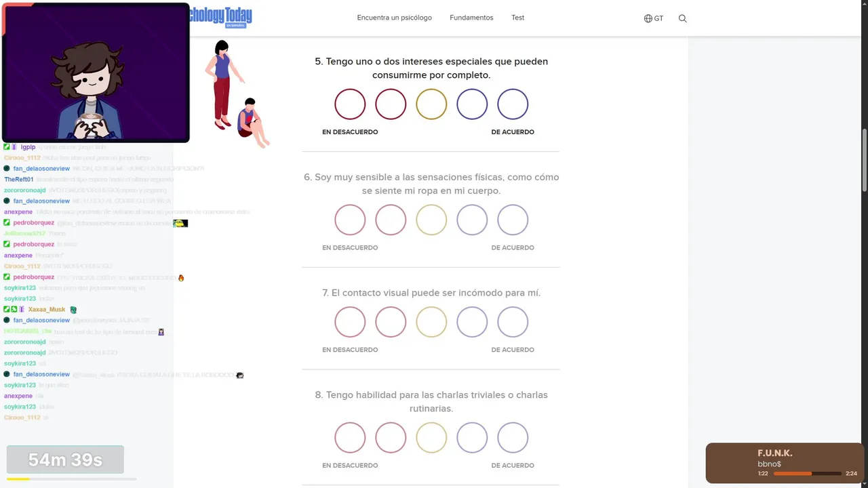868x488 pixels.
Task: Open the GT globe language selector
Action: (654, 18)
